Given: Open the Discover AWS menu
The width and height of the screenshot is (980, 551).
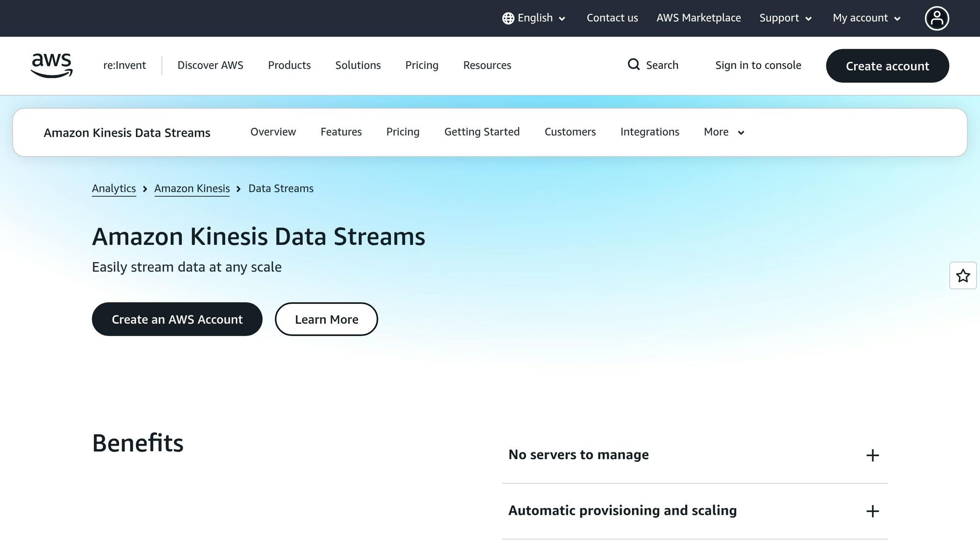Looking at the screenshot, I should [x=210, y=65].
